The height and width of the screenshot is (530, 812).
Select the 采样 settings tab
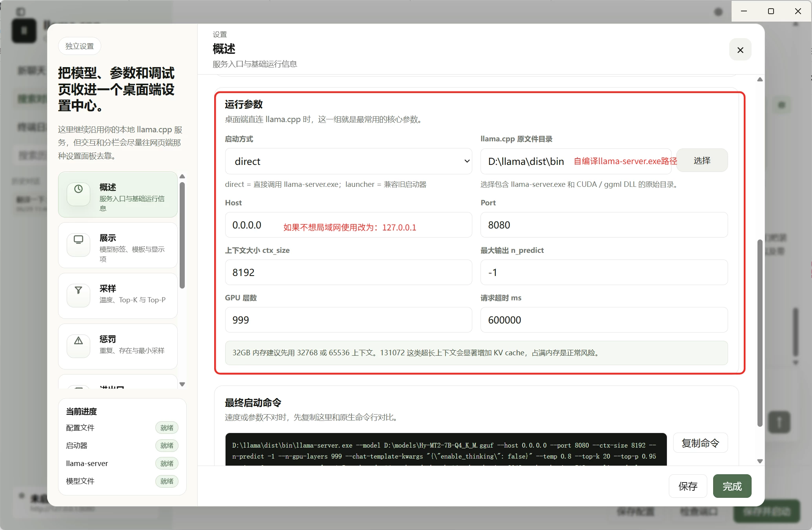pyautogui.click(x=118, y=296)
